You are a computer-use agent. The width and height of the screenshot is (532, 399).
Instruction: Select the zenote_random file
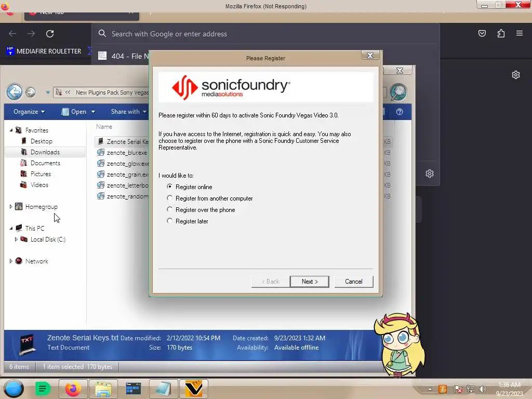pos(123,196)
